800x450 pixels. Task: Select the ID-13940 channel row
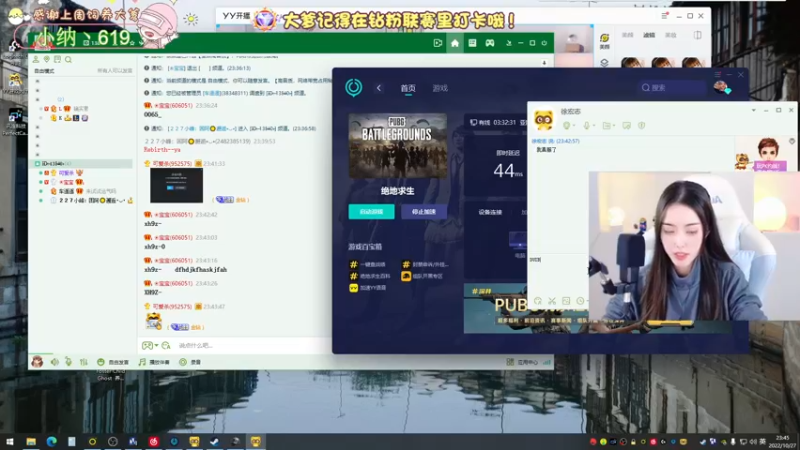83,163
